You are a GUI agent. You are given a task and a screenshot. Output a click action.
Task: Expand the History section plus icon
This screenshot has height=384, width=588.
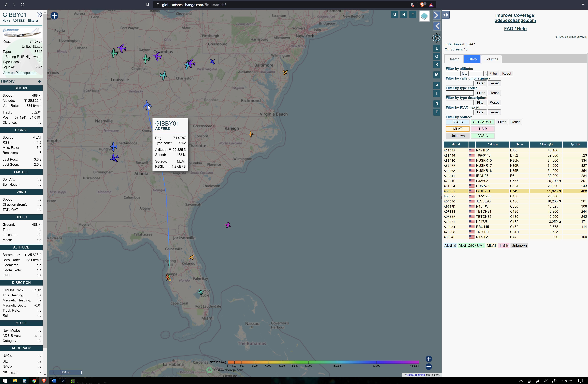tap(40, 81)
